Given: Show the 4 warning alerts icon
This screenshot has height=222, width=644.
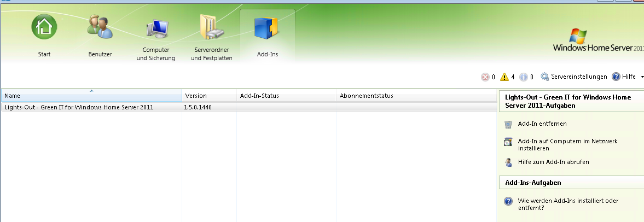Looking at the screenshot, I should coord(504,77).
